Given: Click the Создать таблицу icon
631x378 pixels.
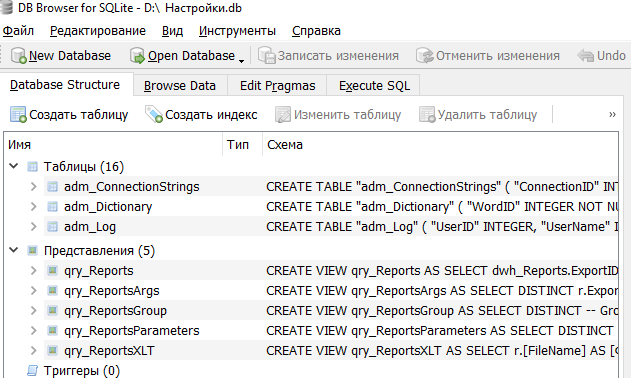Looking at the screenshot, I should tap(18, 115).
